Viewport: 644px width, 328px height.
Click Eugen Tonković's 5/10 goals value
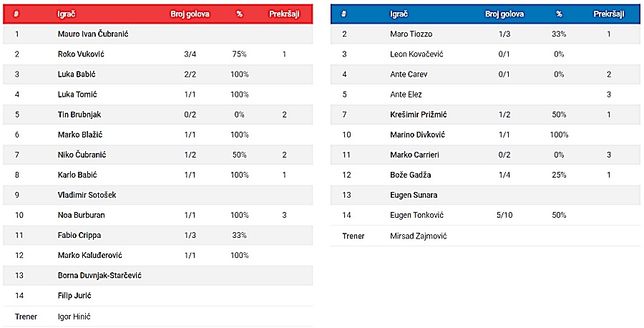504,215
